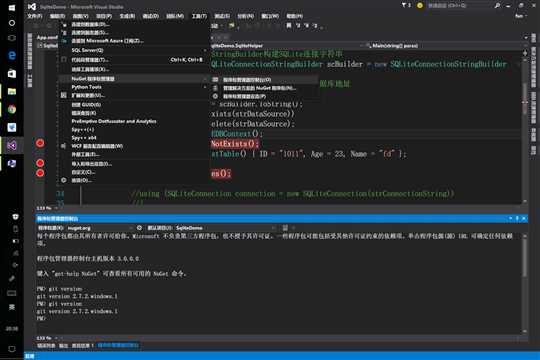Choose Python Tools menu entry

tap(134, 87)
